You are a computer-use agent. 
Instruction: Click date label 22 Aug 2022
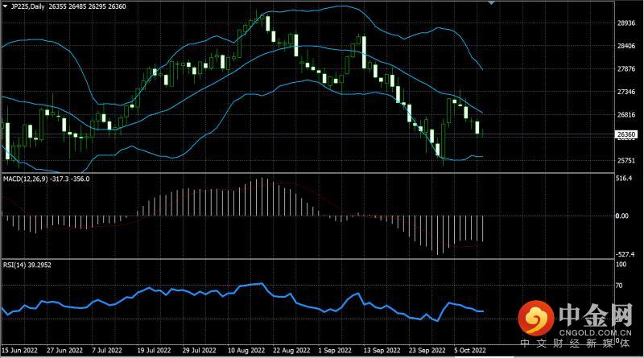coord(291,350)
